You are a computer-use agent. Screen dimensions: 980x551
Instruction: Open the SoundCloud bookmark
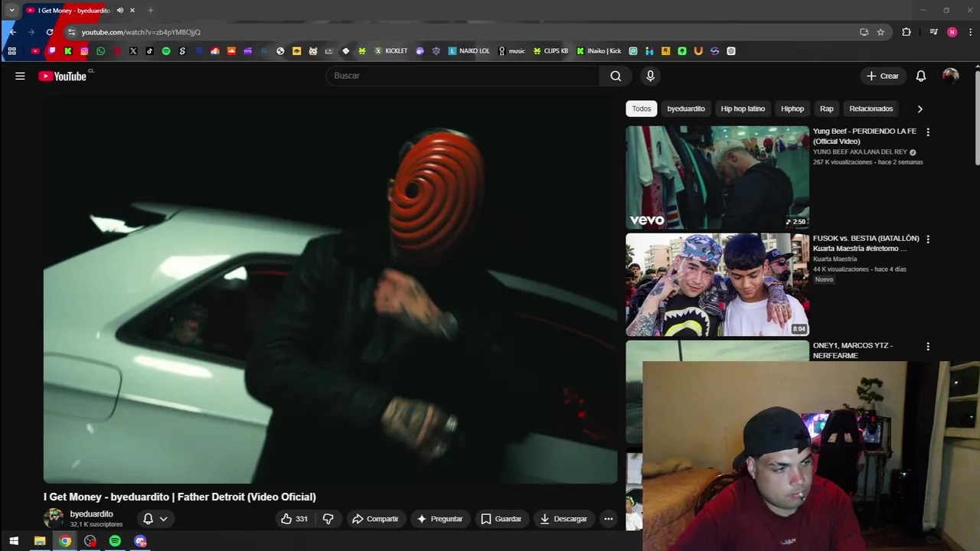tap(231, 51)
